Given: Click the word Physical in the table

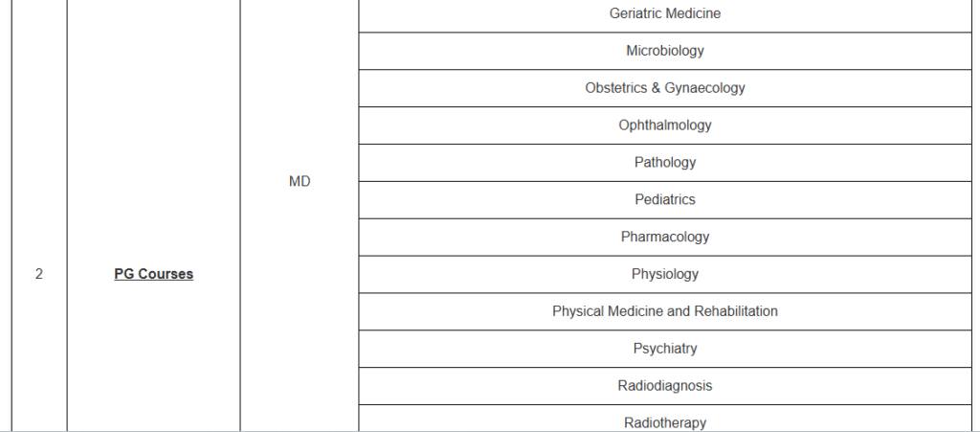Looking at the screenshot, I should pos(577,311).
